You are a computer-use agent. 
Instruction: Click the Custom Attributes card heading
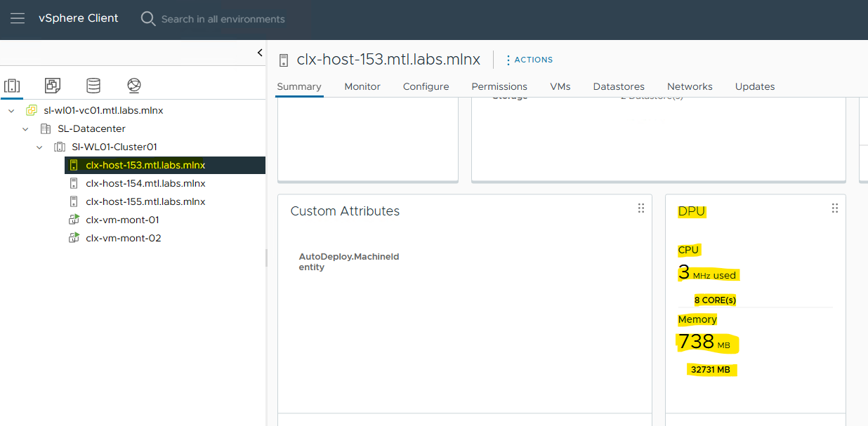345,211
